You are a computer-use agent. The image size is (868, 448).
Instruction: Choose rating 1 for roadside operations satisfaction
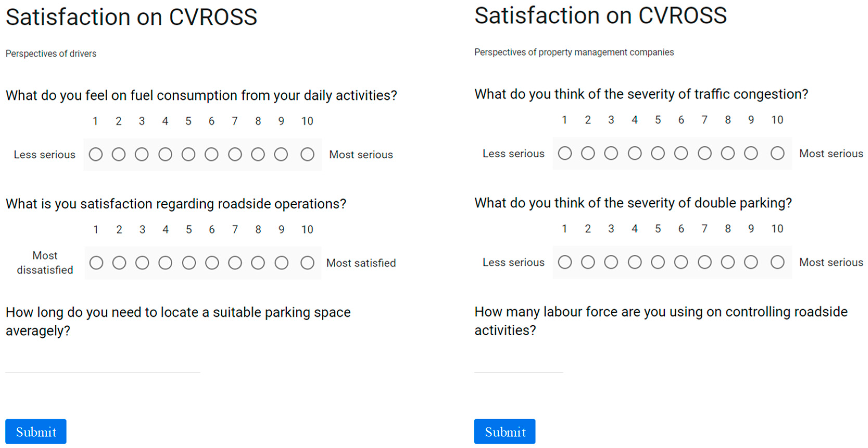(x=96, y=263)
